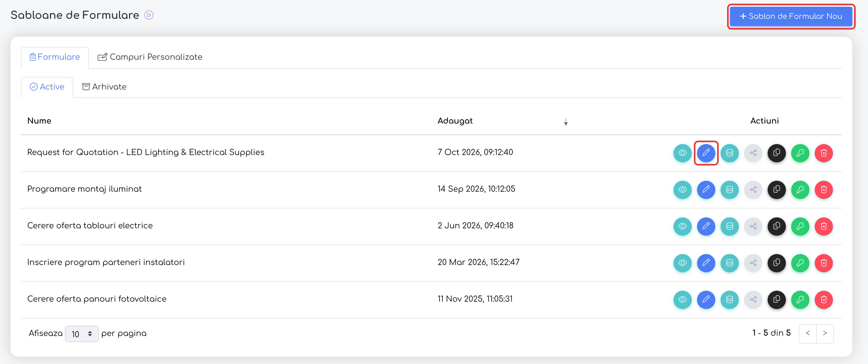Image resolution: width=868 pixels, height=364 pixels.
Task: Open key permissions for Inscriere program parteneri
Action: point(800,263)
